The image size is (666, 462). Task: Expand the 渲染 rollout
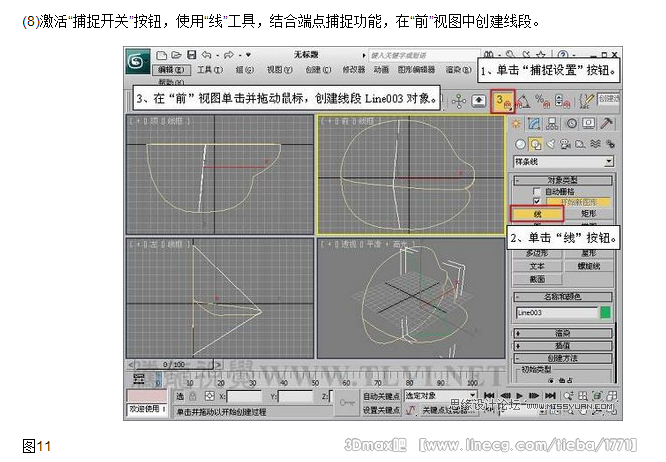(563, 333)
